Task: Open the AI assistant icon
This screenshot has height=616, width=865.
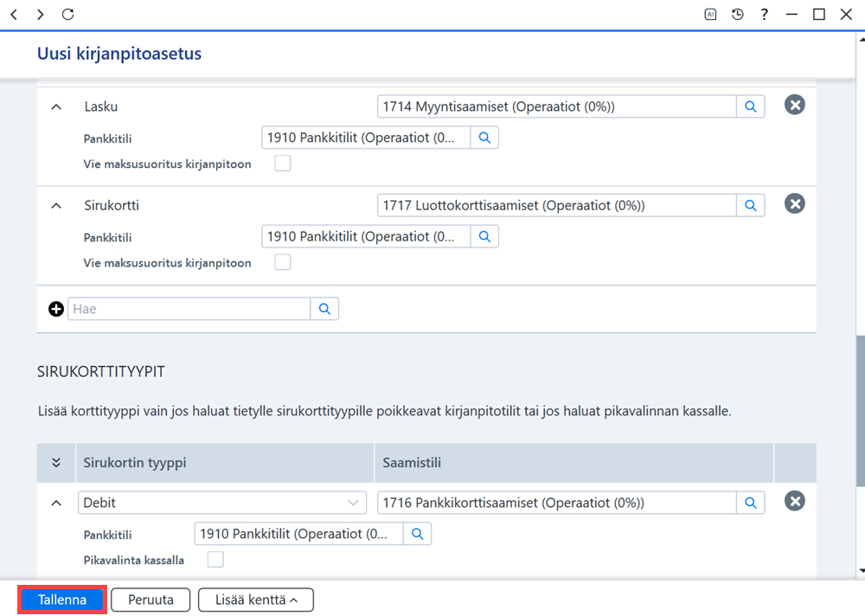Action: (710, 15)
